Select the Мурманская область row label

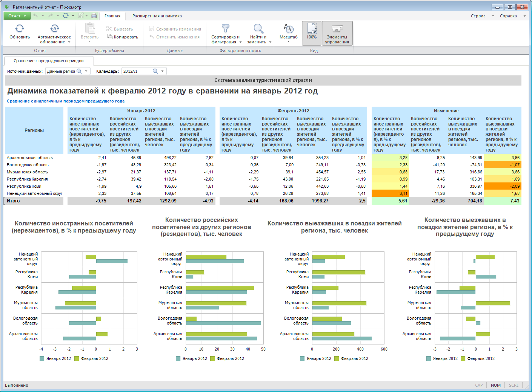tap(27, 172)
